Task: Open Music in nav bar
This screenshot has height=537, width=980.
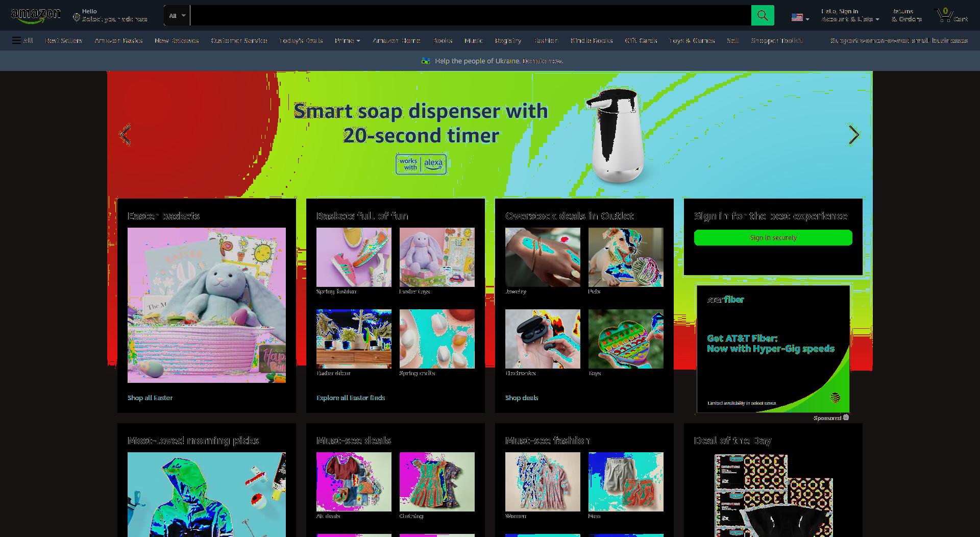Action: [474, 40]
